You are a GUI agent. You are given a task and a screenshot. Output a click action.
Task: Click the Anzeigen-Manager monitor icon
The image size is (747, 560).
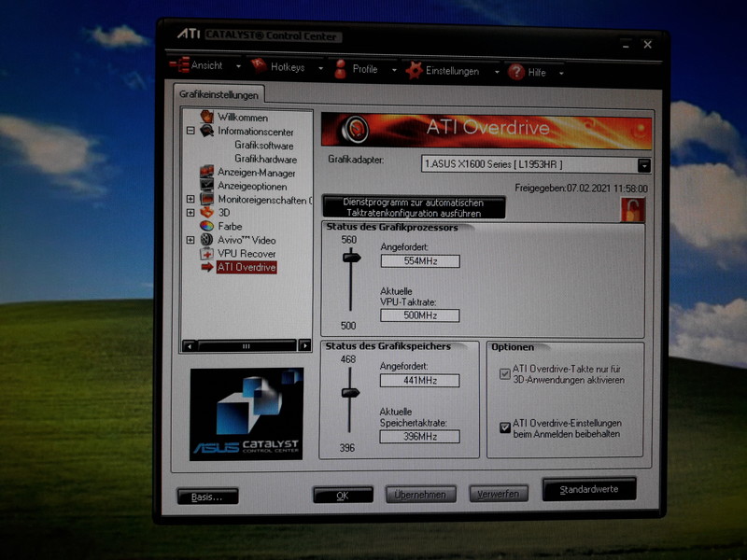point(206,172)
